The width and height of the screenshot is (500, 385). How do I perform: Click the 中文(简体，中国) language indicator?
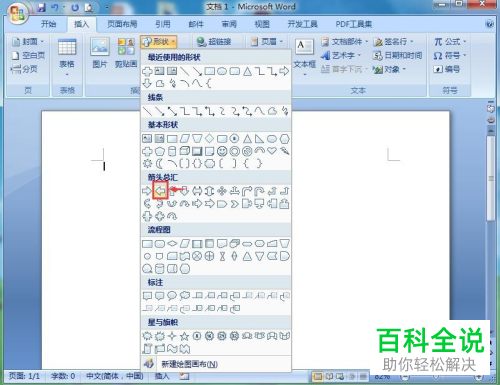(x=115, y=376)
